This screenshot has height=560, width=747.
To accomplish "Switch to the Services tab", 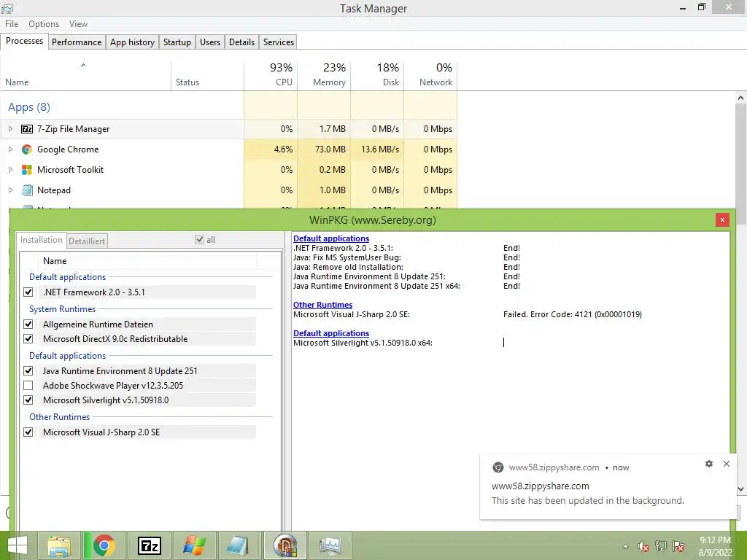I will [x=279, y=42].
